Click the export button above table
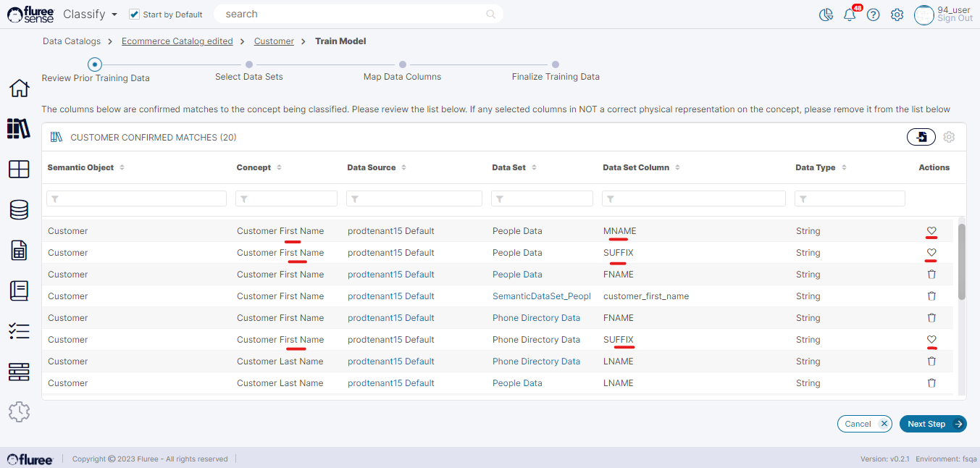 (921, 137)
